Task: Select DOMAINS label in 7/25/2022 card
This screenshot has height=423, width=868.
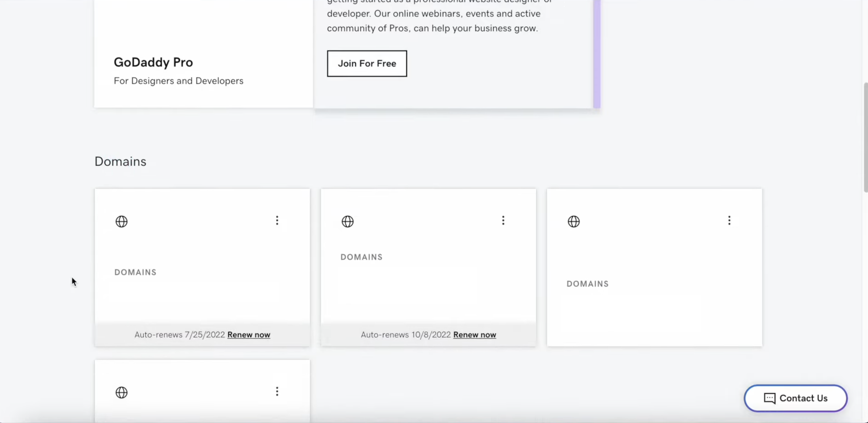Action: click(136, 272)
